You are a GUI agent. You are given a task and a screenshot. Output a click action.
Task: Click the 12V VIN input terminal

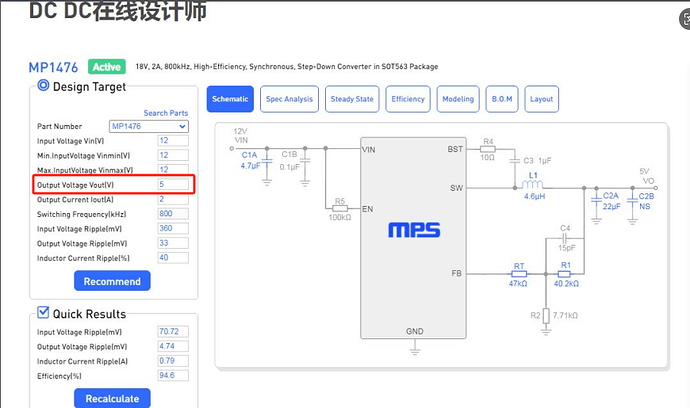[x=232, y=148]
